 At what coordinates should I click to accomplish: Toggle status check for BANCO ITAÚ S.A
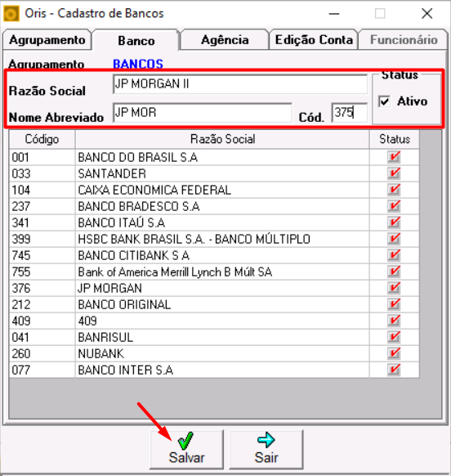pyautogui.click(x=394, y=222)
